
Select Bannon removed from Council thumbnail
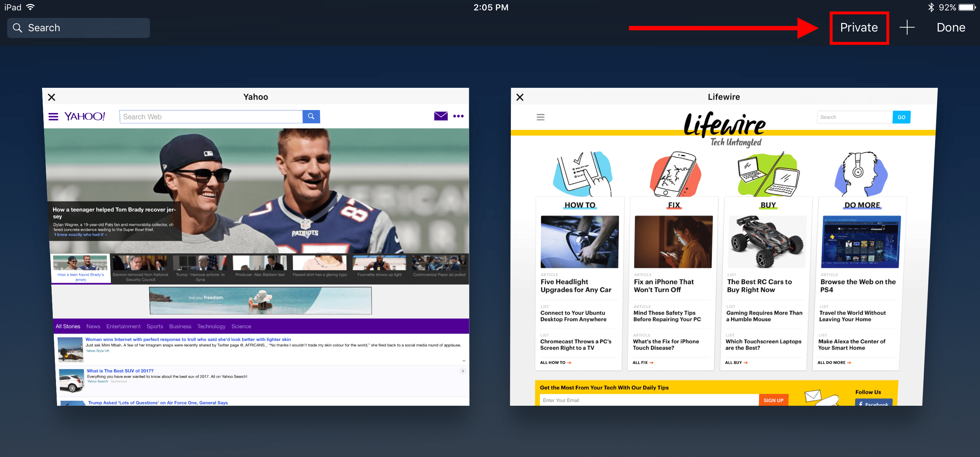(140, 268)
